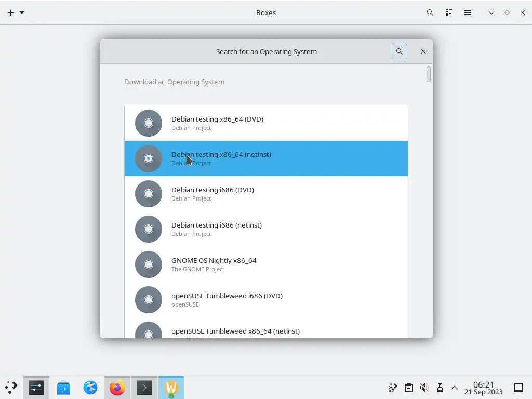Open the Discover software store icon

[63, 388]
